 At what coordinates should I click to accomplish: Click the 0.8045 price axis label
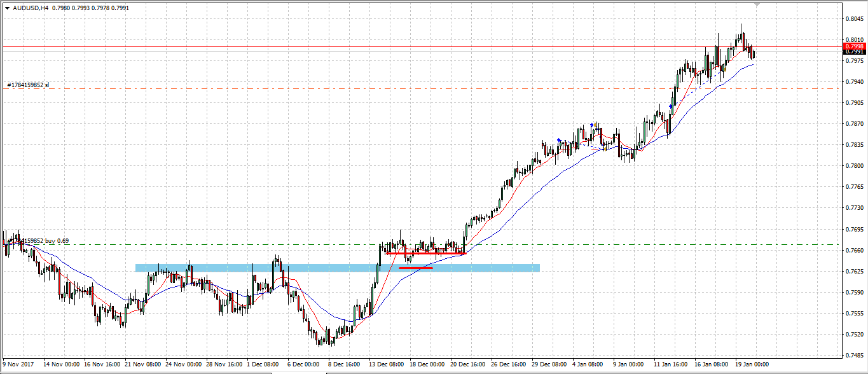(855, 19)
